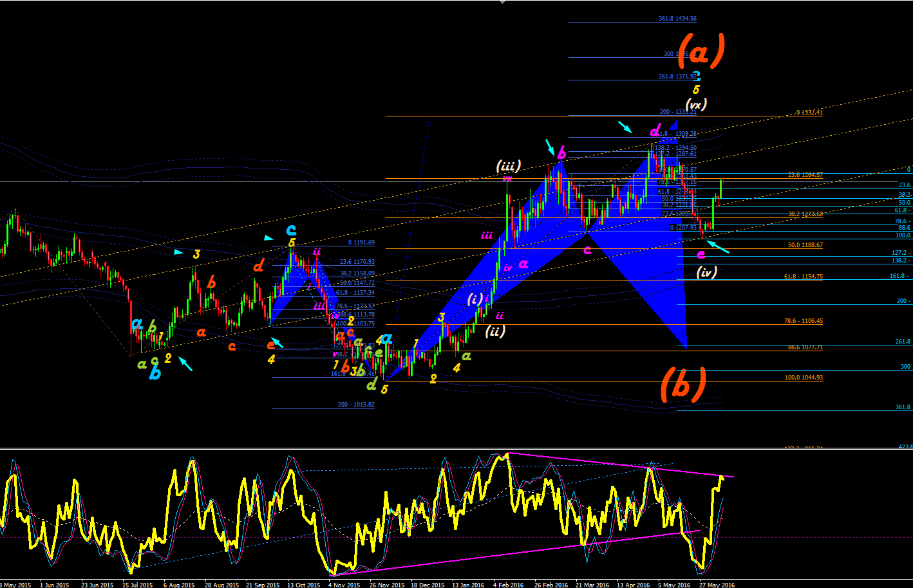Click the 6 Aug 2015 date label
913x588 pixels.
(x=179, y=585)
